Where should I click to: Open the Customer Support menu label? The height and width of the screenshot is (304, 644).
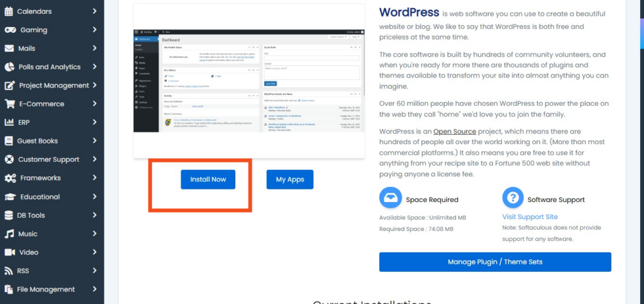[49, 159]
